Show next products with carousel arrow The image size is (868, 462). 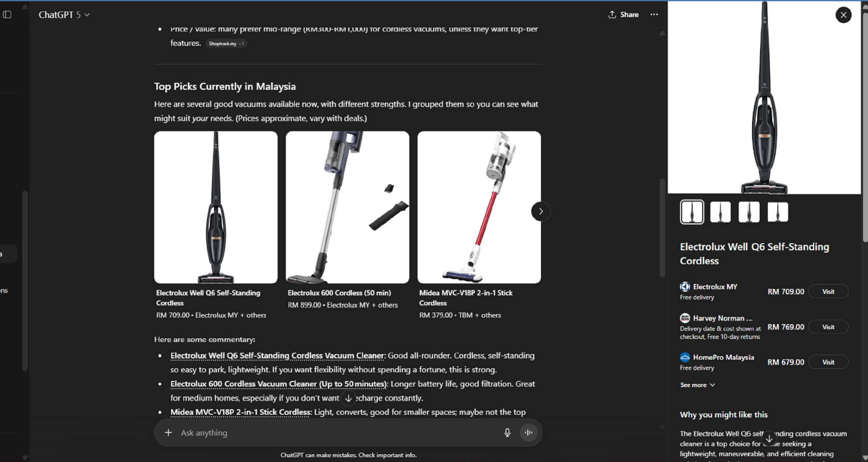click(x=541, y=211)
